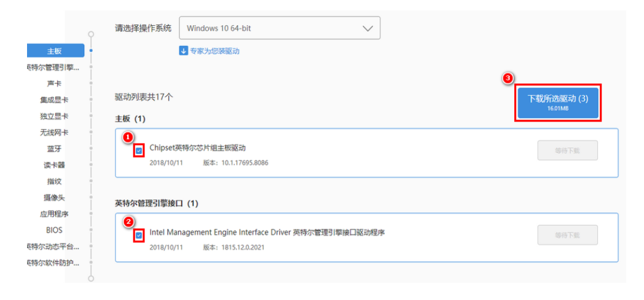
Task: Select 主板 in the sidebar
Action: [x=54, y=50]
